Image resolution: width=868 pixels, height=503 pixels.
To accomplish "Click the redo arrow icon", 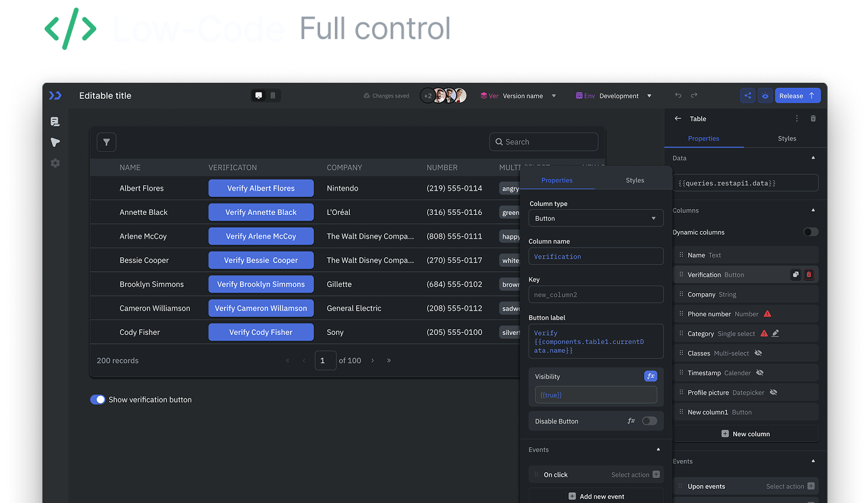I will point(694,96).
